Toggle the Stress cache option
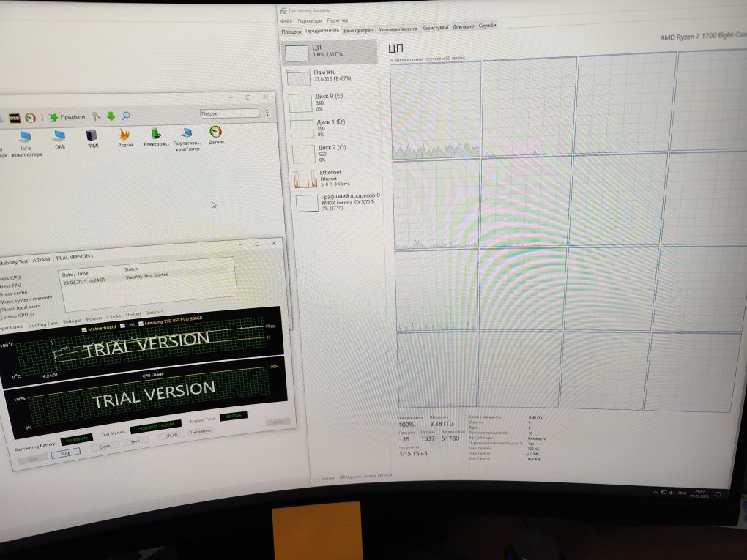This screenshot has height=560, width=747. pos(13,293)
